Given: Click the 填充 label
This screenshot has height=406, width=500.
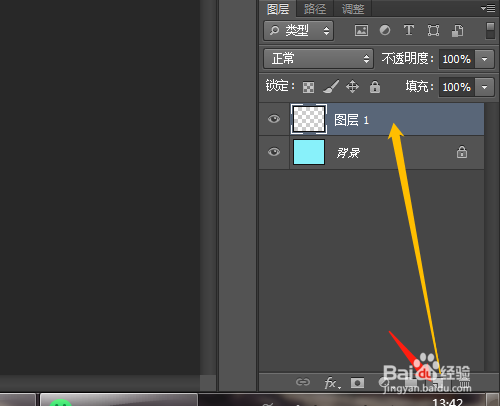Looking at the screenshot, I should pos(419,87).
